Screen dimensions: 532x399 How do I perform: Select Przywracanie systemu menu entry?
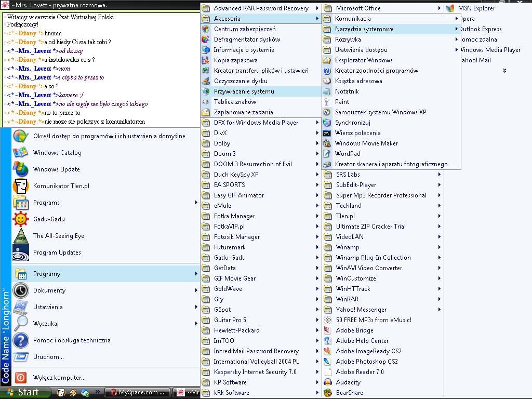click(261, 91)
